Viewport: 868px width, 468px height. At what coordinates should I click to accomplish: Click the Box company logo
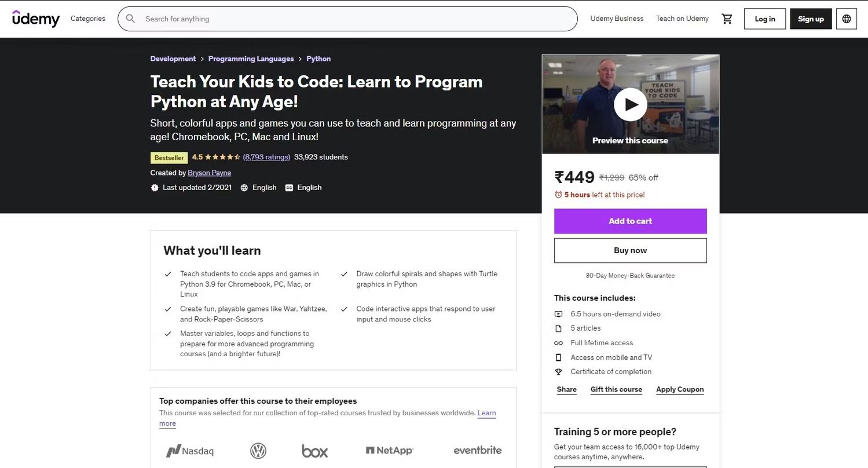[315, 451]
